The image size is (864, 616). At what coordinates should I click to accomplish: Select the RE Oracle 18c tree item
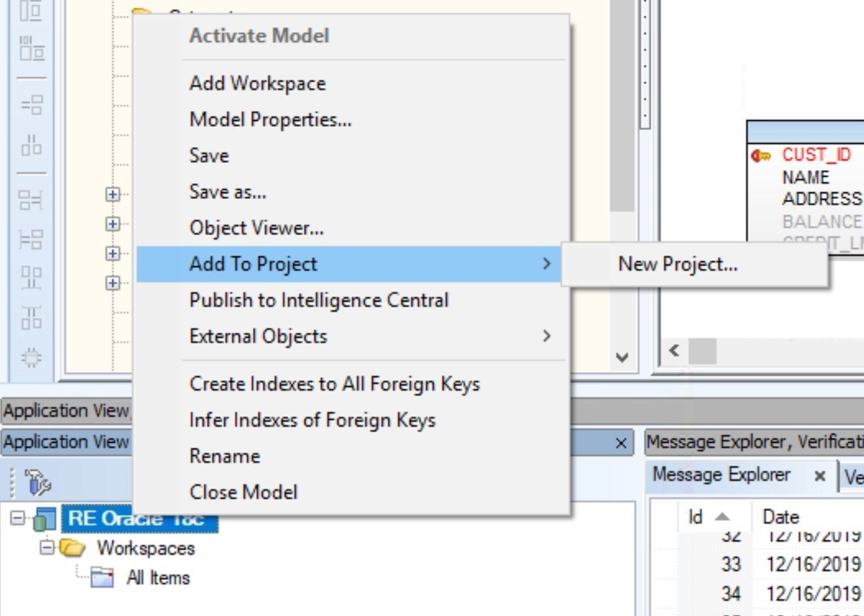tap(139, 518)
